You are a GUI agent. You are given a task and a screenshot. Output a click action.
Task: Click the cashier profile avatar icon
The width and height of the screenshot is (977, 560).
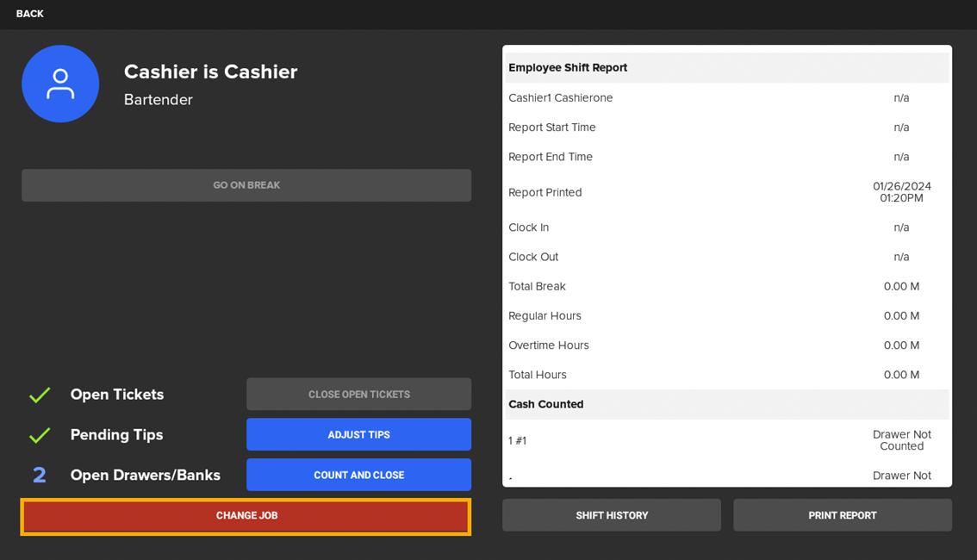[x=60, y=84]
